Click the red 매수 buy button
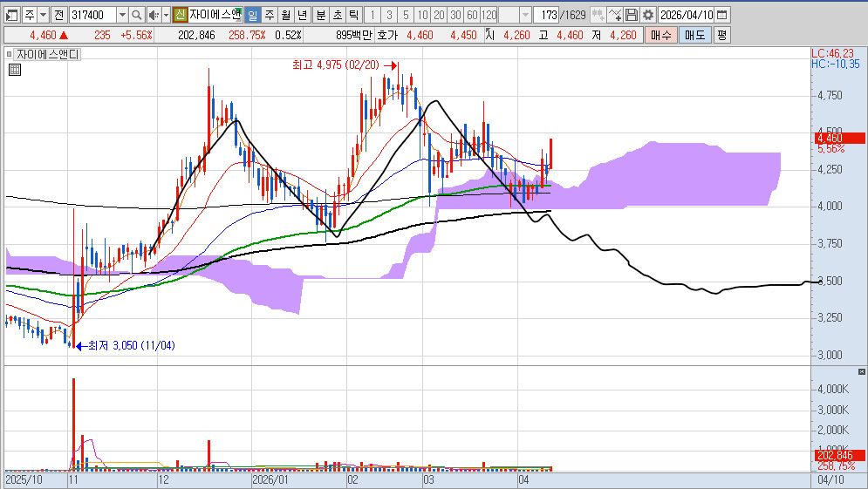The height and width of the screenshot is (489, 868). (662, 35)
